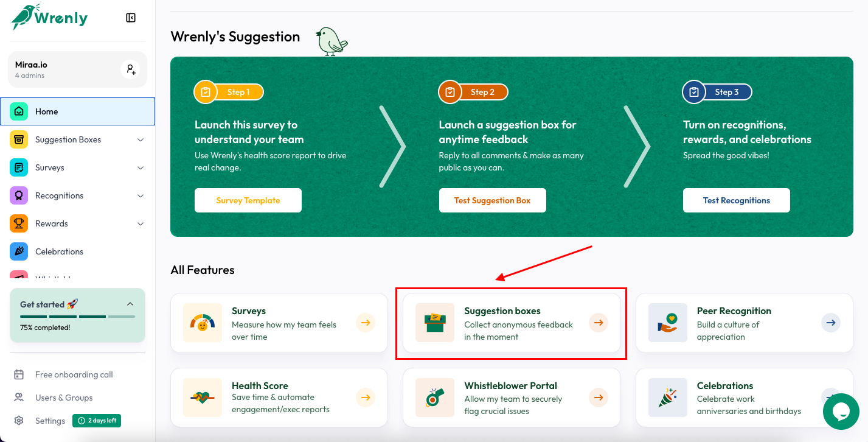Viewport: 868px width, 442px height.
Task: Select the Suggestion Boxes sidebar icon
Action: point(19,139)
